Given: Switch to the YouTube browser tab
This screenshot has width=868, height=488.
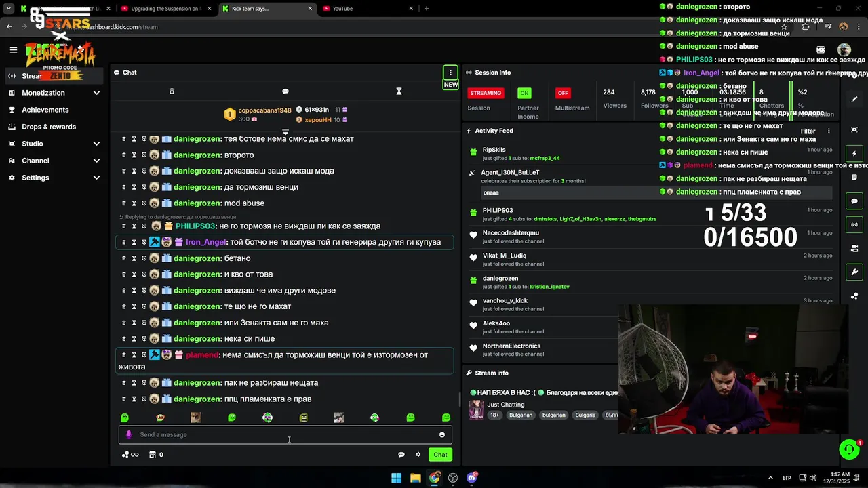Looking at the screenshot, I should point(366,9).
